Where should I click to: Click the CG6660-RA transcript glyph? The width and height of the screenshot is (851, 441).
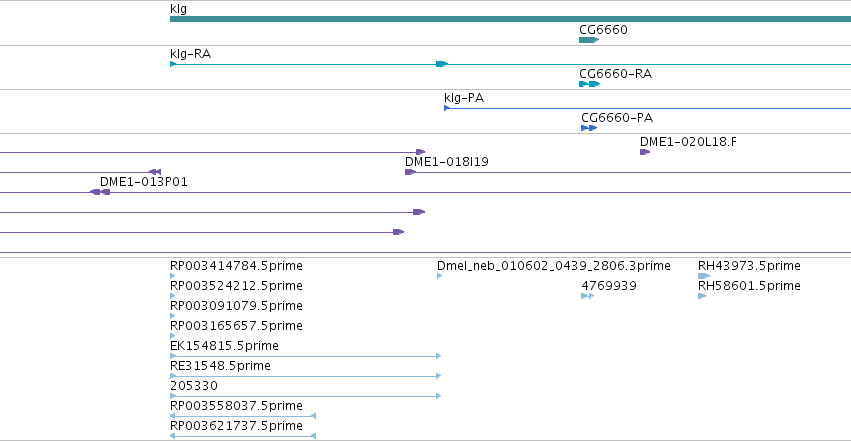pos(589,84)
